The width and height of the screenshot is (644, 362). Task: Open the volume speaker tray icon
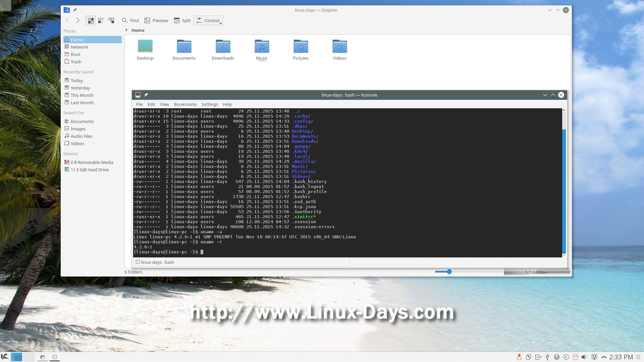584,357
